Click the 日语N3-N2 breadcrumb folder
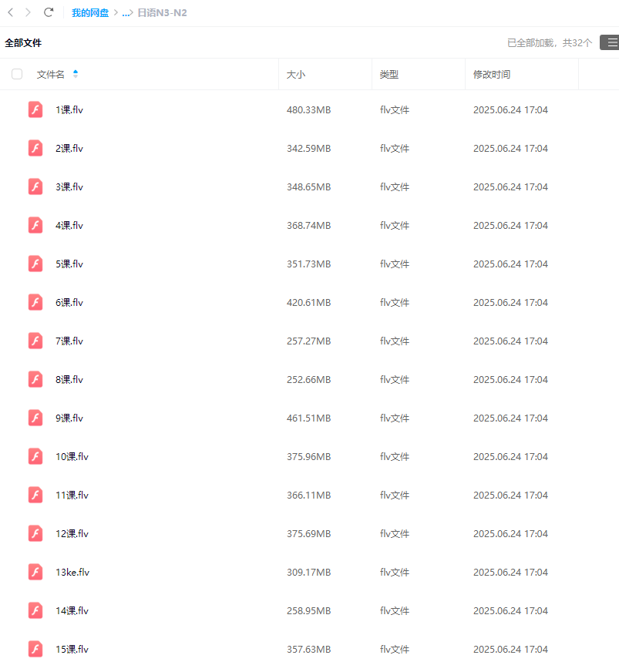The width and height of the screenshot is (619, 672). pyautogui.click(x=162, y=13)
